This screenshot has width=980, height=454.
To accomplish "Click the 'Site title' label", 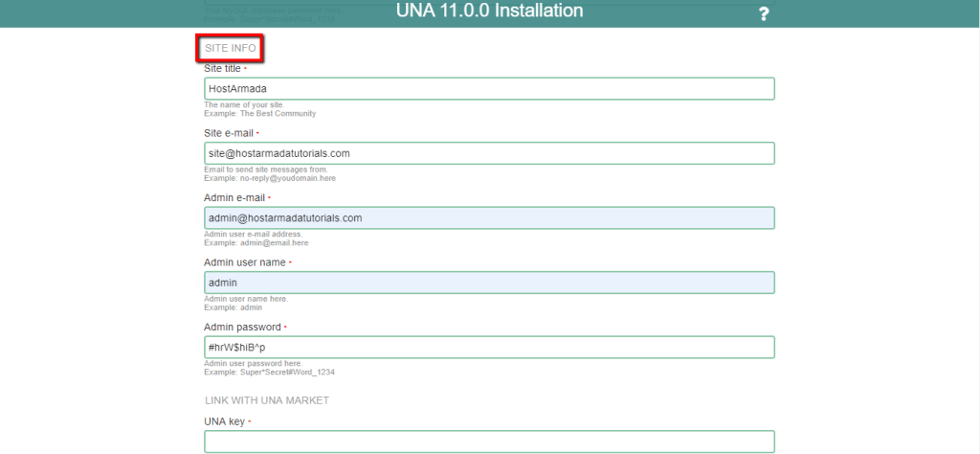I will [222, 68].
